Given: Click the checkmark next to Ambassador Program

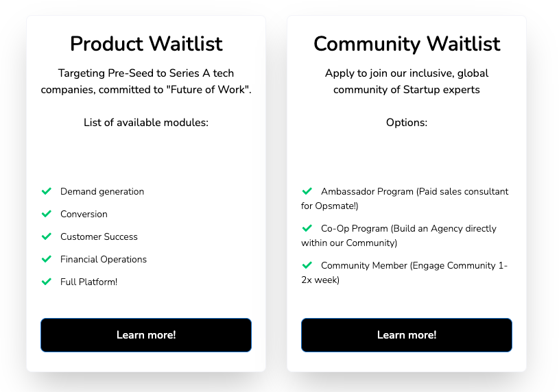Looking at the screenshot, I should pos(307,191).
